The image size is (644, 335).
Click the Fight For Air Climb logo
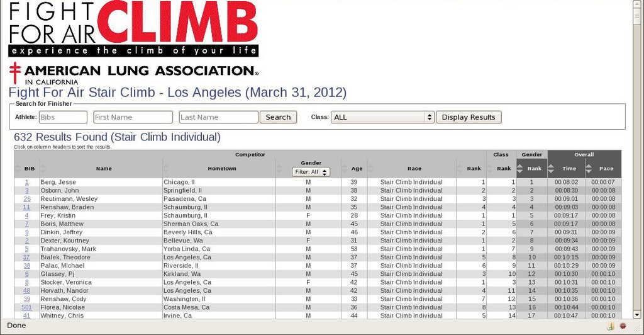pos(133,28)
